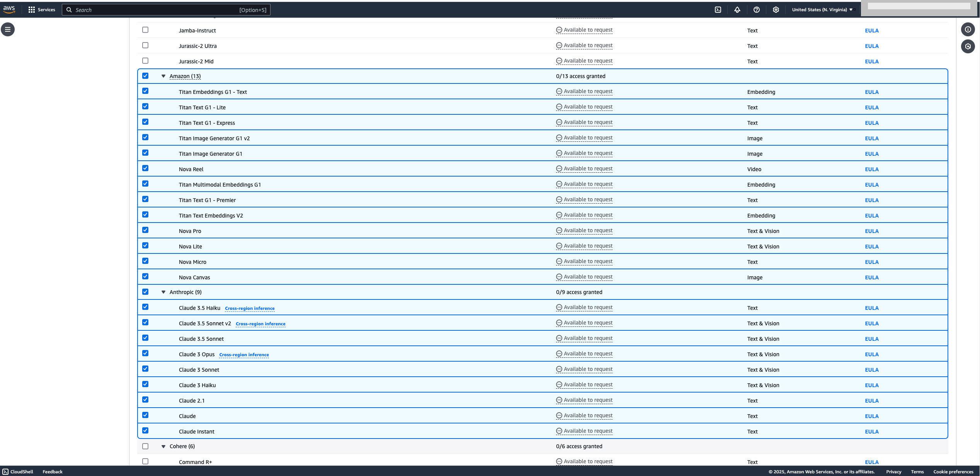Open the Services grid menu
This screenshot has height=476, width=980.
[x=41, y=10]
